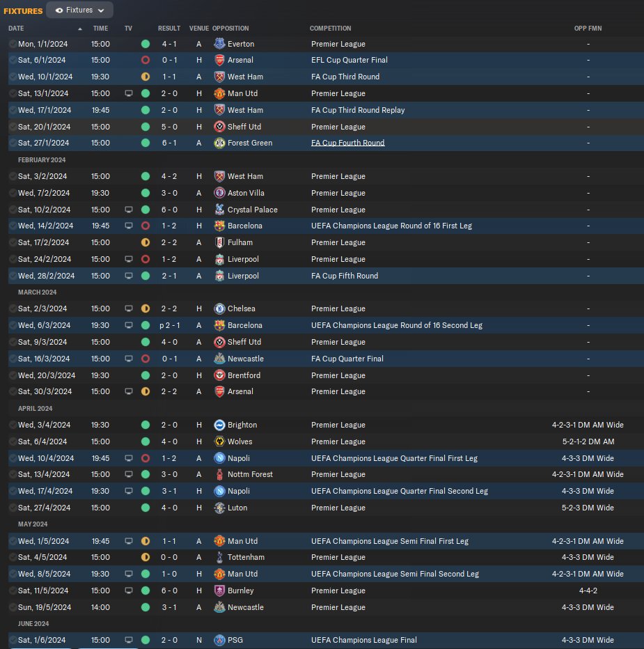Click the PSG club badge

click(219, 640)
